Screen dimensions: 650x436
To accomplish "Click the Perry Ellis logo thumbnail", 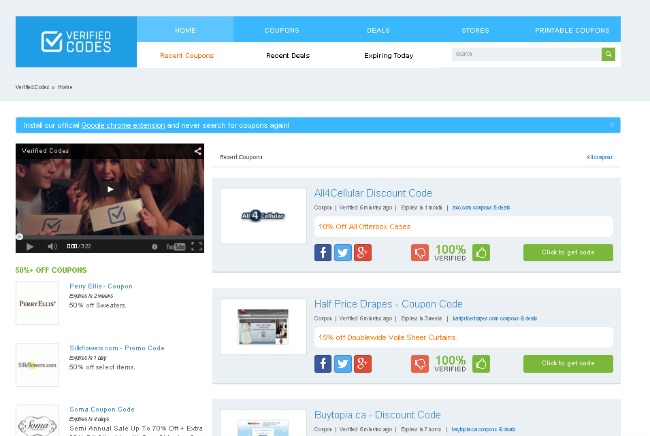I will (x=37, y=303).
